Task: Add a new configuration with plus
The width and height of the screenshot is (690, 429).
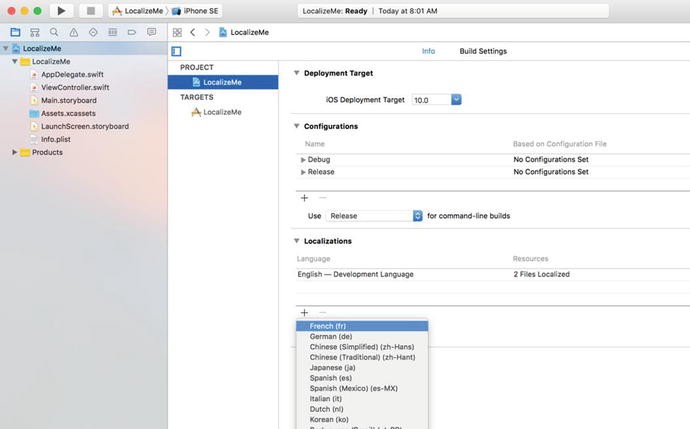Action: pos(304,198)
